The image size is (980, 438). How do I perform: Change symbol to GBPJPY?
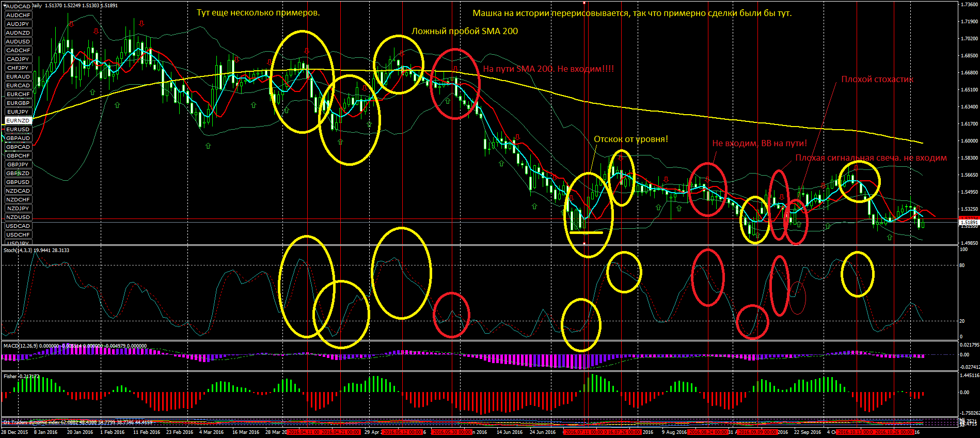(18, 164)
